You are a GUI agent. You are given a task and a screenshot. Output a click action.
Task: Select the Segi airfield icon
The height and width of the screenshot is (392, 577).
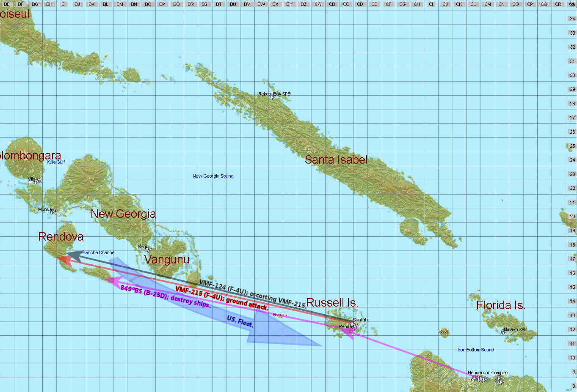pos(147,249)
